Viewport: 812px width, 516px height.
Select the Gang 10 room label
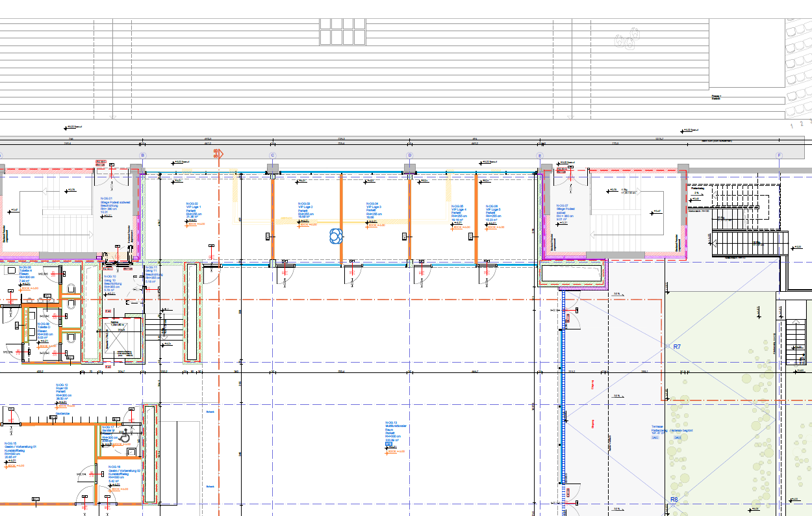click(110, 280)
